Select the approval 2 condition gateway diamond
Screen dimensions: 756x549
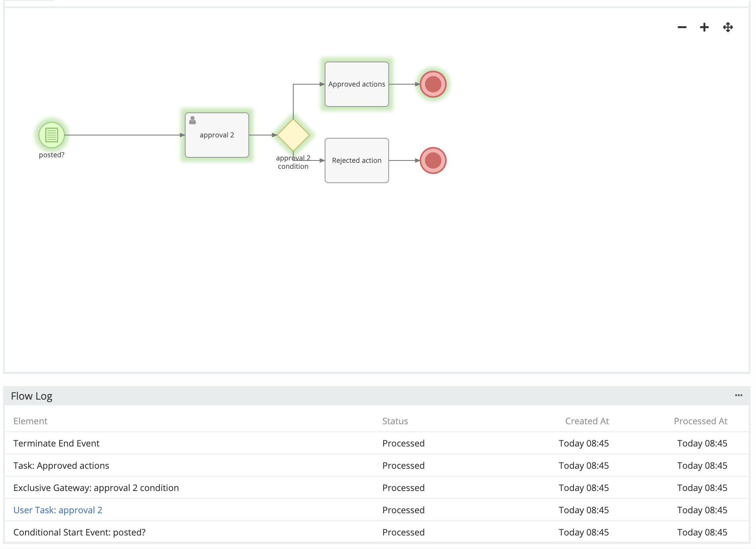pyautogui.click(x=293, y=135)
